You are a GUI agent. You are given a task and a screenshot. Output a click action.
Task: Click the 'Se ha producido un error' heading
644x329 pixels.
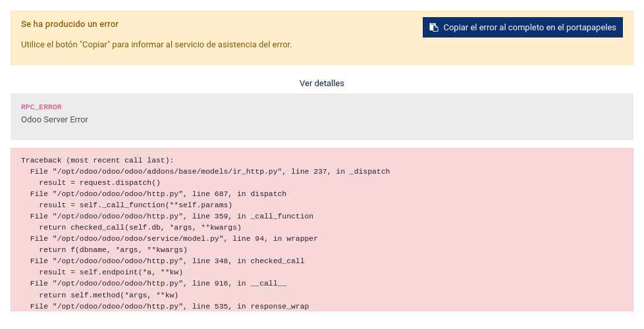[x=70, y=24]
